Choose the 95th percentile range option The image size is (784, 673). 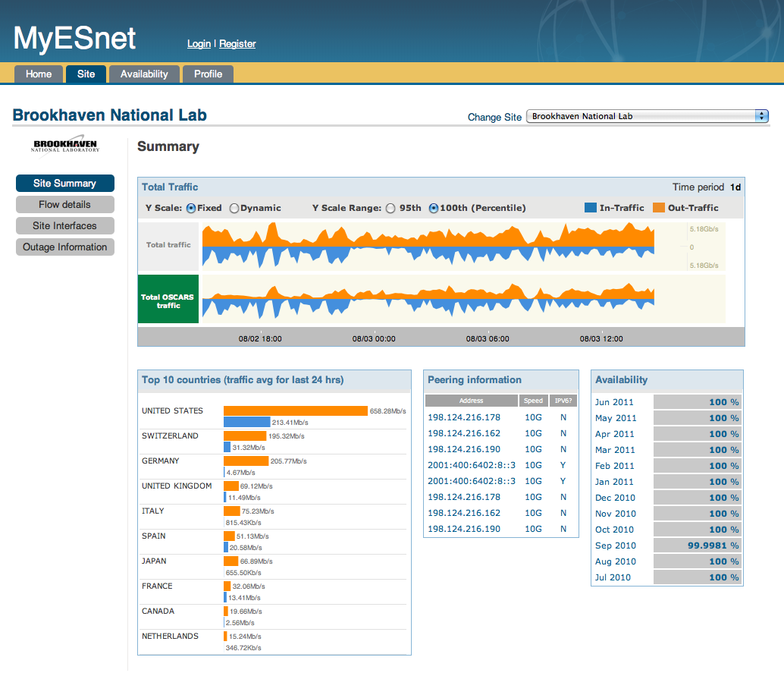click(x=390, y=208)
